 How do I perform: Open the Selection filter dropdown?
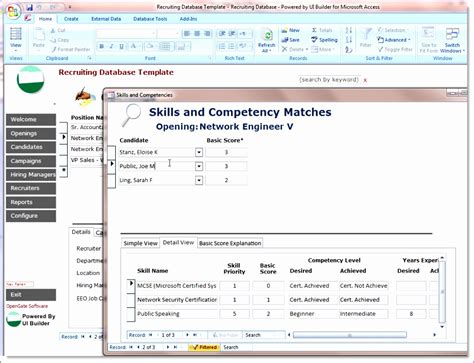click(392, 30)
